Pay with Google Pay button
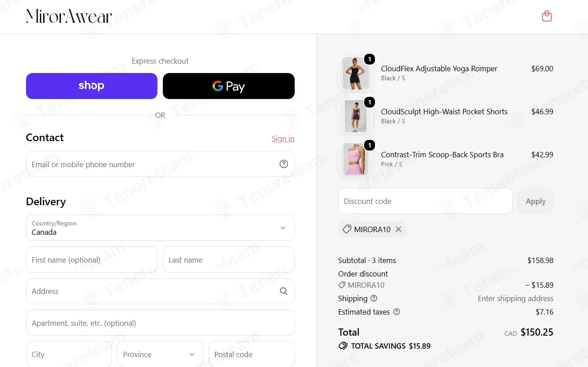 point(229,86)
